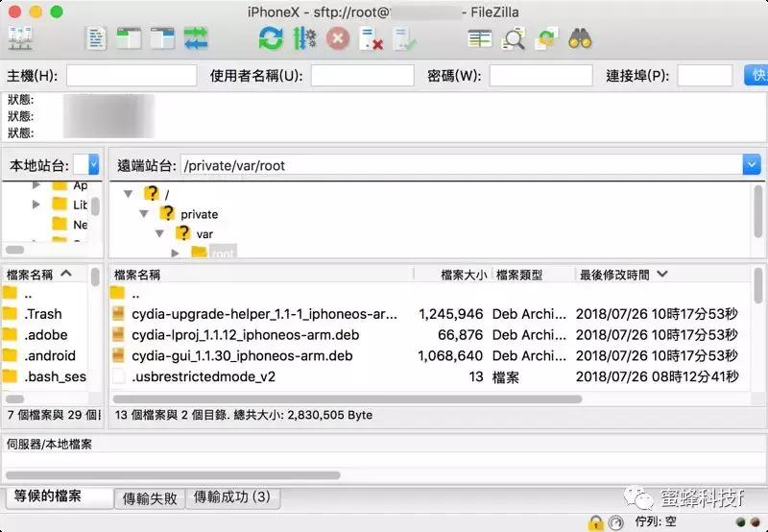Sort remote files by 檔案類型 header
768x532 pixels.
[x=533, y=275]
